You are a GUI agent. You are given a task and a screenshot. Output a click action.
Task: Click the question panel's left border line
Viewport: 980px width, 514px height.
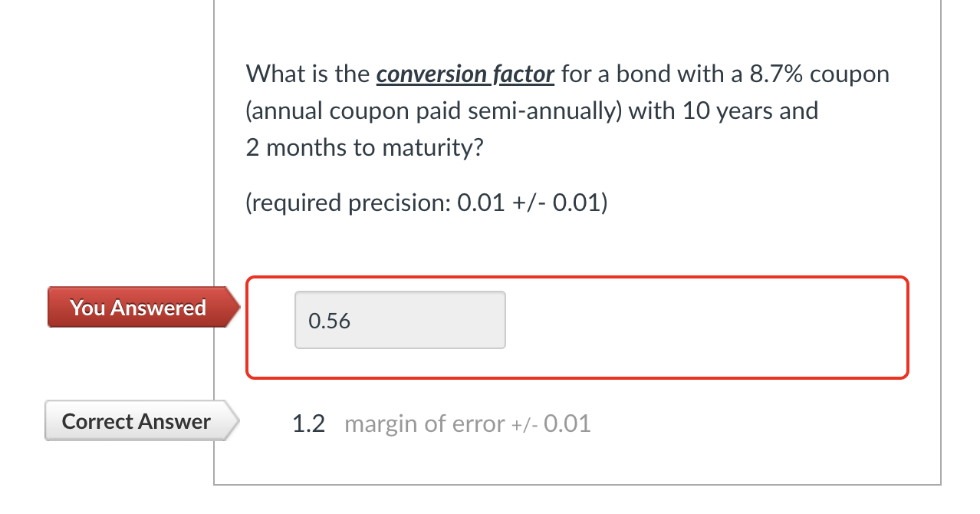click(x=214, y=230)
